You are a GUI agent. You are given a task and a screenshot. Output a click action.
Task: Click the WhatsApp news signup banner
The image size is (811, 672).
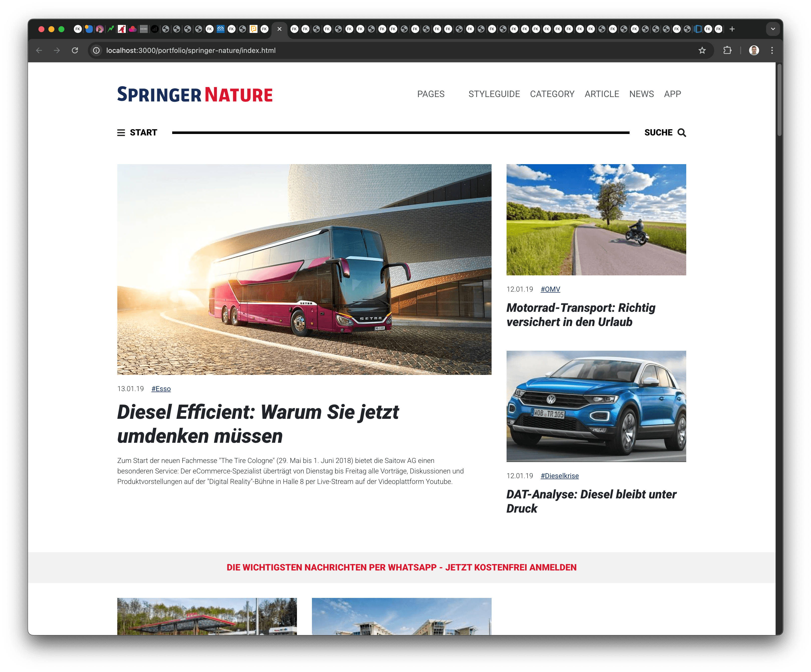[402, 567]
